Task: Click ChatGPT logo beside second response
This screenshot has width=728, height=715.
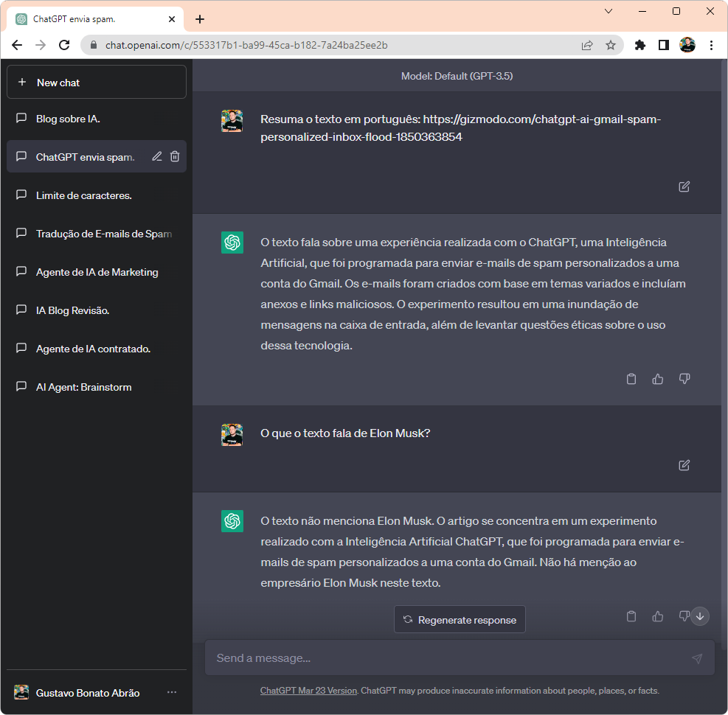Action: pyautogui.click(x=232, y=521)
